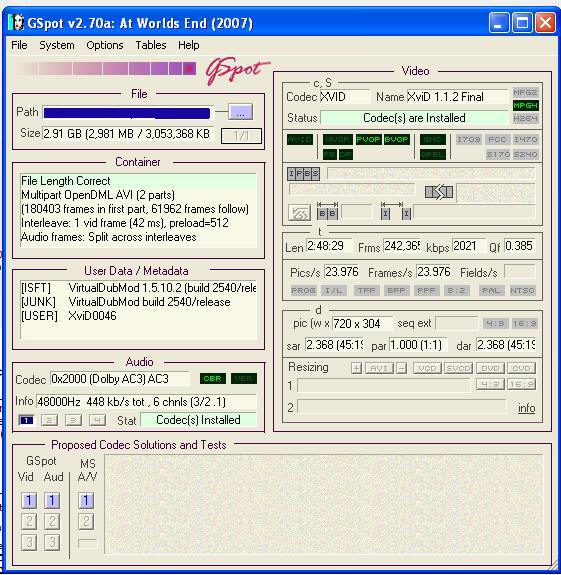The image size is (561, 575).
Task: Click the I709 colorimetry indicator
Action: 469,139
